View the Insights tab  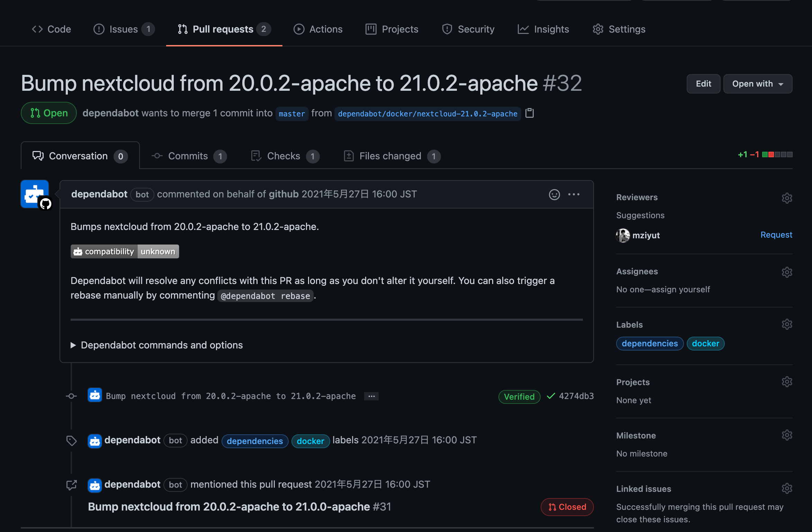click(543, 29)
